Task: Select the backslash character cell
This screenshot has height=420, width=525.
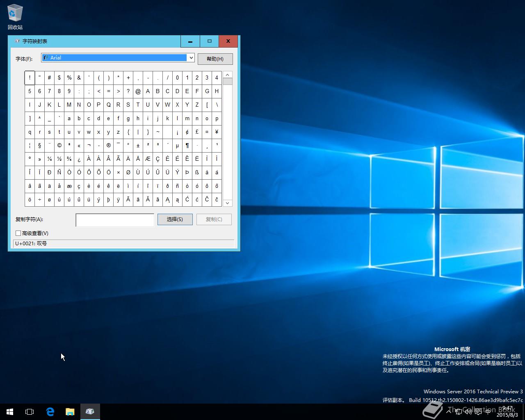Action: (217, 105)
